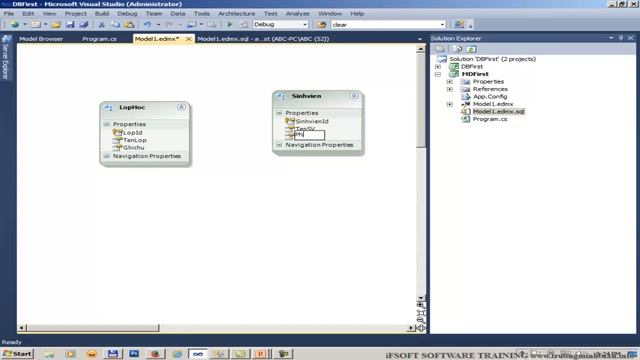Viewport: 640px width, 360px height.
Task: Open the Undo history dropdown arrow
Action: click(158, 24)
